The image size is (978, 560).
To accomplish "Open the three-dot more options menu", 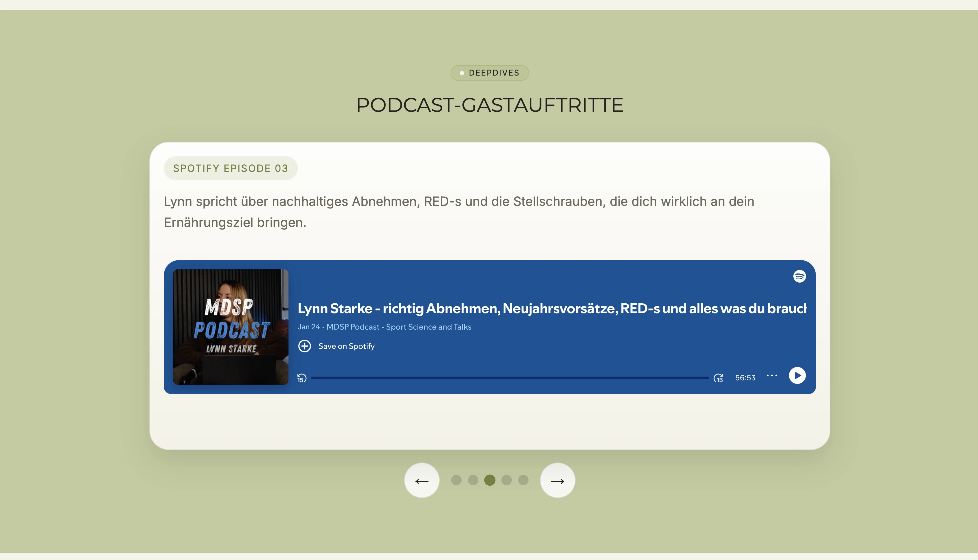I will click(772, 375).
